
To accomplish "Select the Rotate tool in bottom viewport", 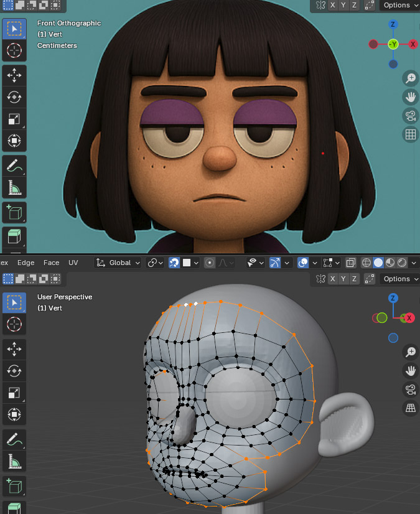I will 14,371.
